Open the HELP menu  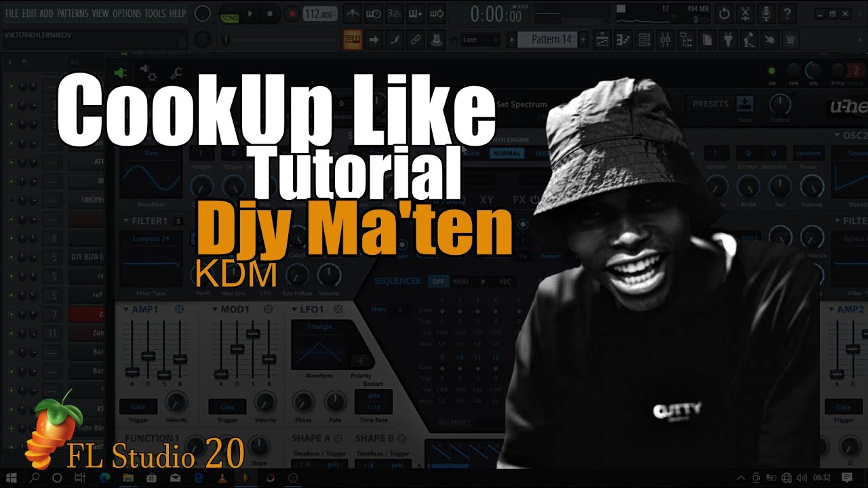(x=178, y=14)
